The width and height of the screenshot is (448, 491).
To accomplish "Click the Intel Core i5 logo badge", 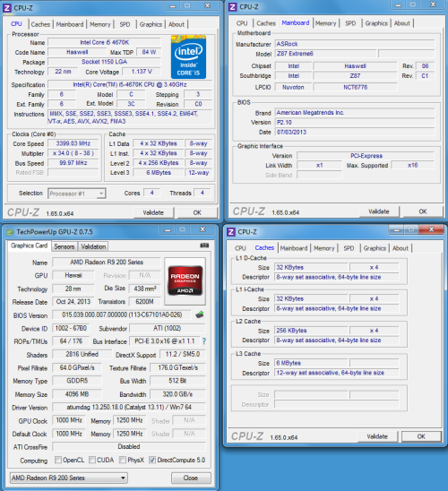I will [x=188, y=57].
